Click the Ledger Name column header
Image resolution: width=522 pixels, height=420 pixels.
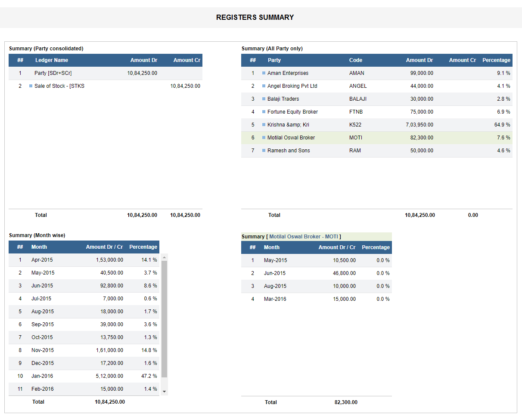pos(52,60)
